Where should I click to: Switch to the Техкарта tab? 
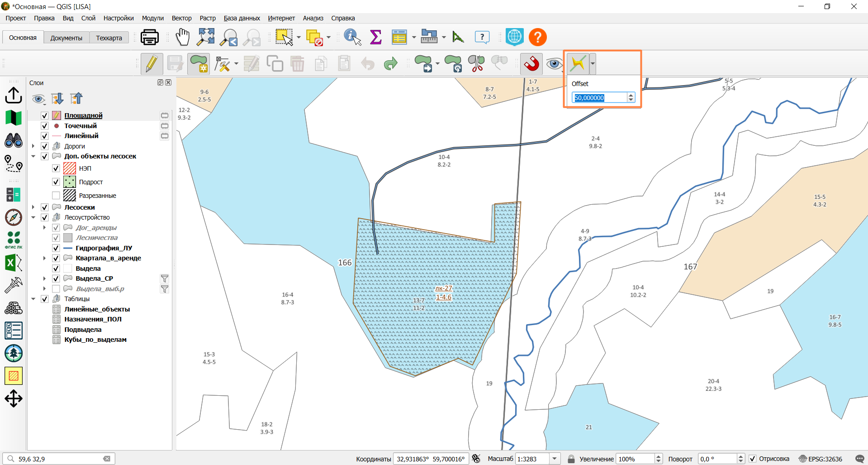coord(109,38)
